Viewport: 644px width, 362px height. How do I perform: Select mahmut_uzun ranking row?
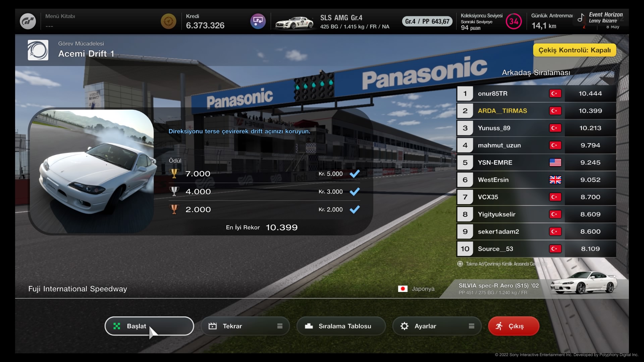coord(536,145)
